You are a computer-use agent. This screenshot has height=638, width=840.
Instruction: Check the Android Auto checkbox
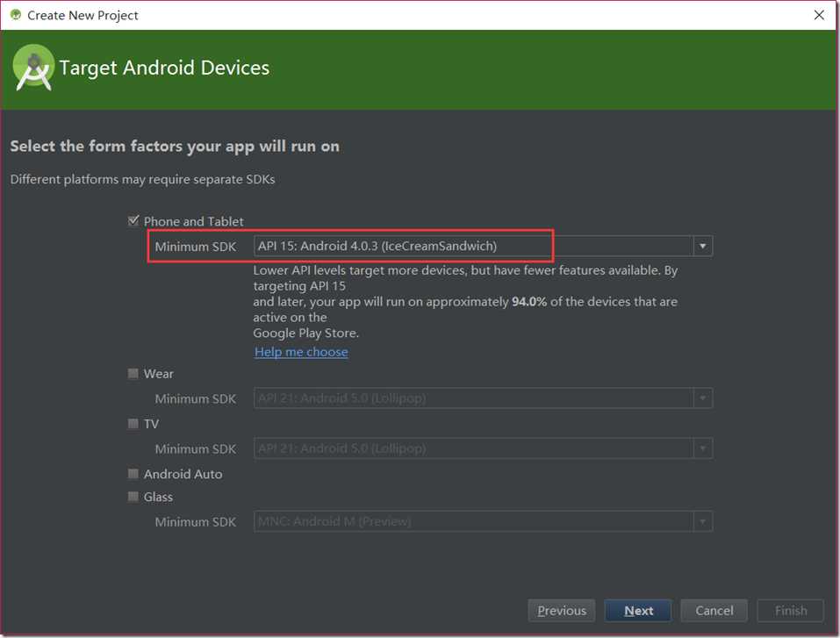[x=133, y=474]
